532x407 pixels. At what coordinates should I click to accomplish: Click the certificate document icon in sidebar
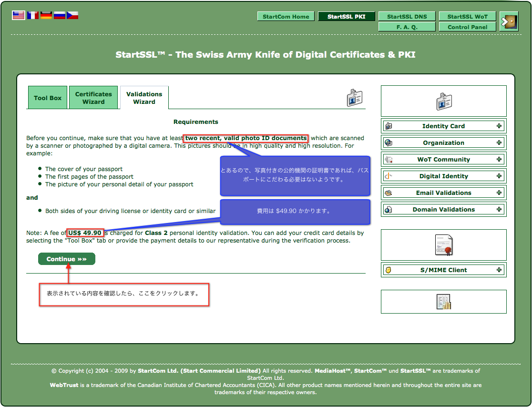click(444, 245)
